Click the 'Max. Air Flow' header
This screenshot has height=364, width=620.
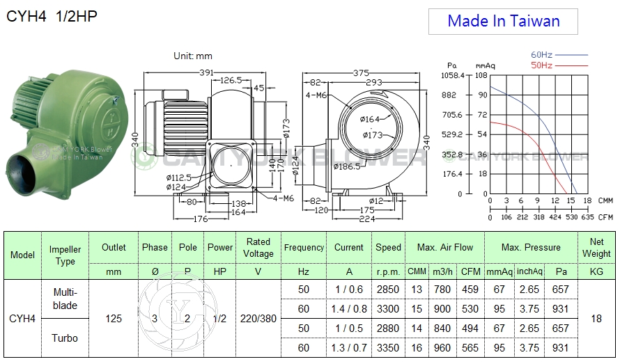click(x=445, y=247)
